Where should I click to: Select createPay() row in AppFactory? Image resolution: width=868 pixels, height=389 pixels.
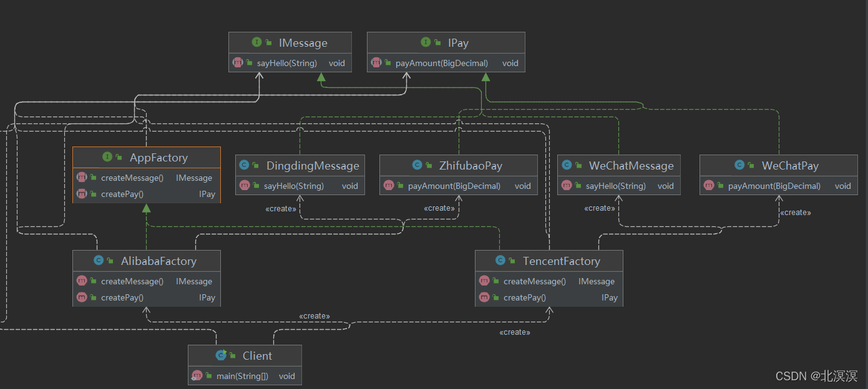(x=147, y=194)
